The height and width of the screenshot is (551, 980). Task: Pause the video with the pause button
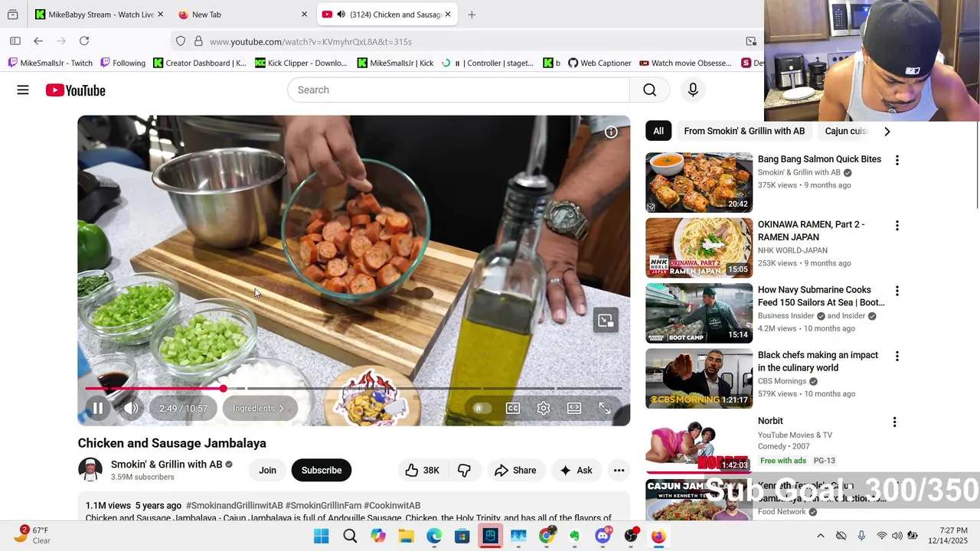click(98, 409)
